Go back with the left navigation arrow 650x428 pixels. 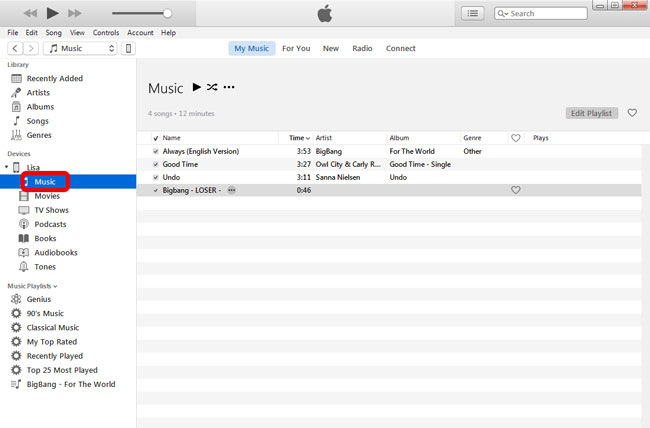[x=15, y=48]
